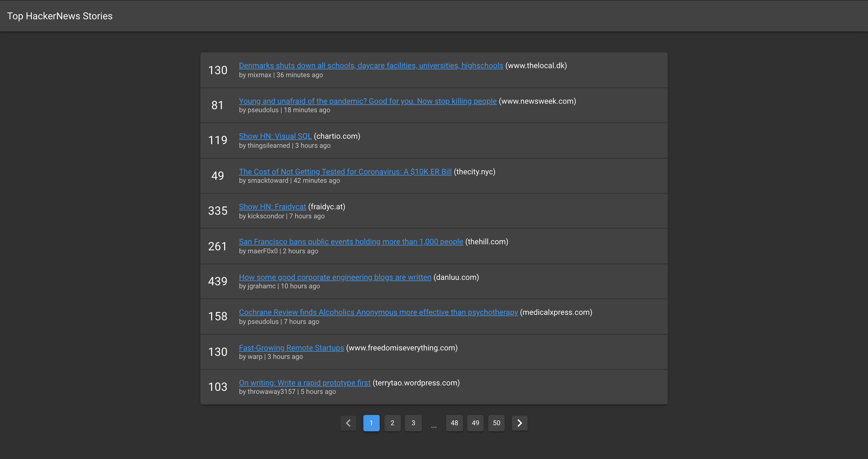
Task: Open page 3 of stories
Action: 413,423
